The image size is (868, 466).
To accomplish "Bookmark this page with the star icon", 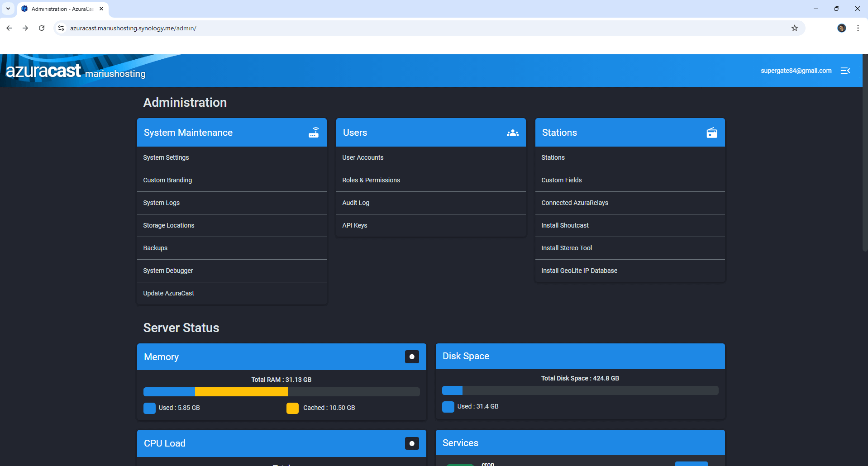I will (x=795, y=28).
